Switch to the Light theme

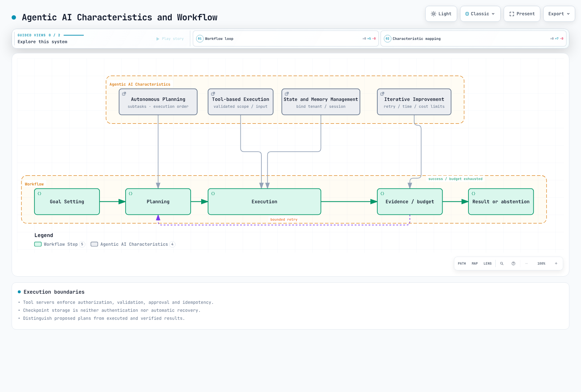pos(441,14)
